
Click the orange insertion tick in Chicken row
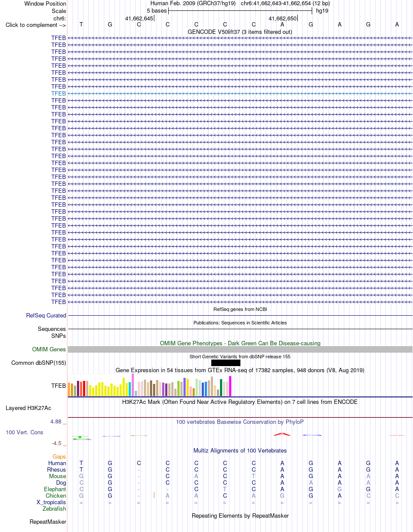pyautogui.click(x=154, y=495)
